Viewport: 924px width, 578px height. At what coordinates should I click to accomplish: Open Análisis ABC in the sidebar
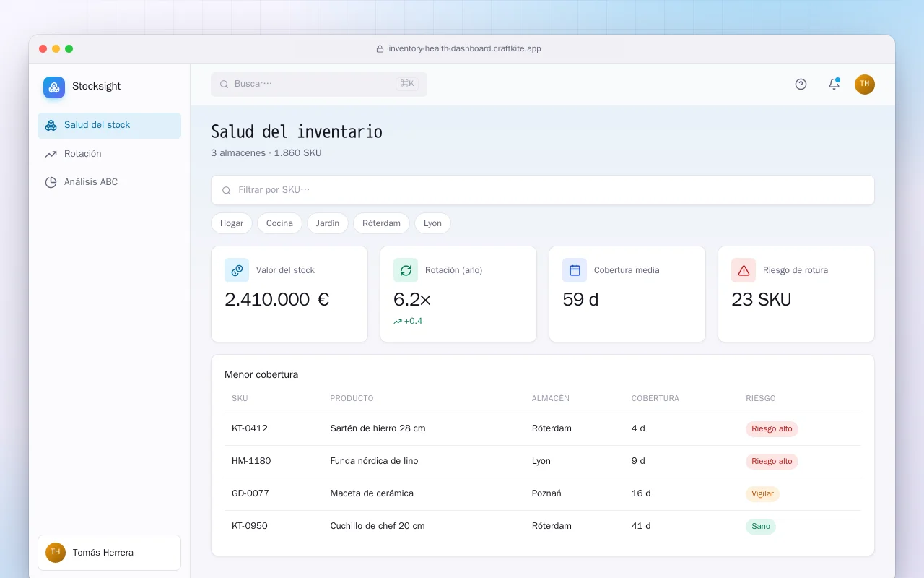coord(109,182)
